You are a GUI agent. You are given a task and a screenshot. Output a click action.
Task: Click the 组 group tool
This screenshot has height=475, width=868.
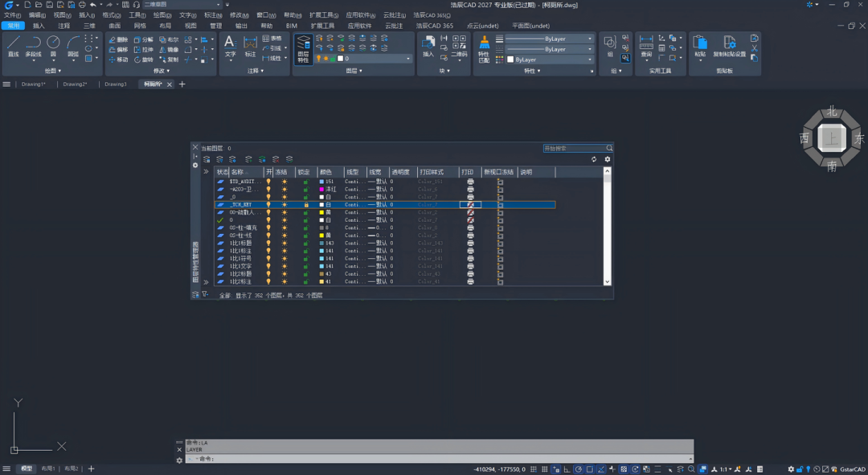[609, 46]
